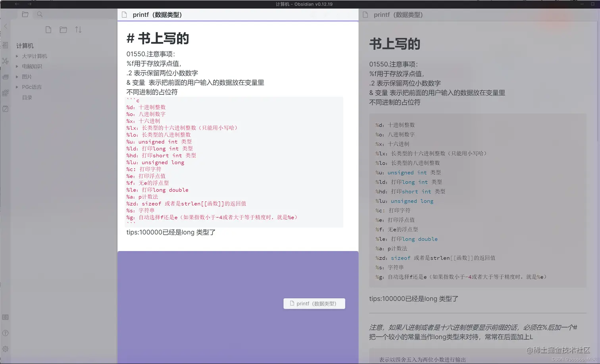Switch to the file explorer folder icon

pyautogui.click(x=25, y=14)
